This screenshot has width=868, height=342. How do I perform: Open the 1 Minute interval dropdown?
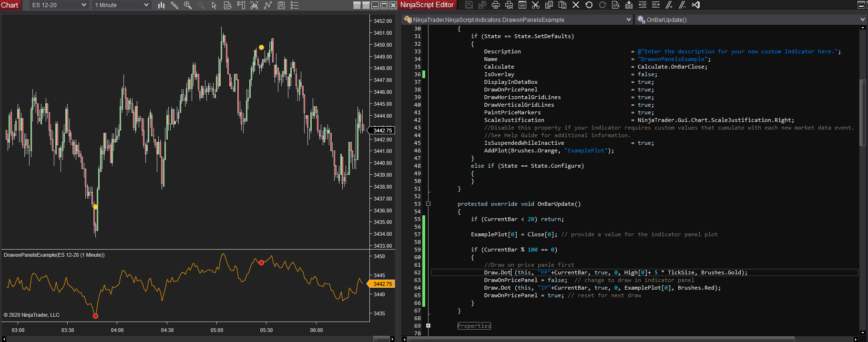pos(122,5)
